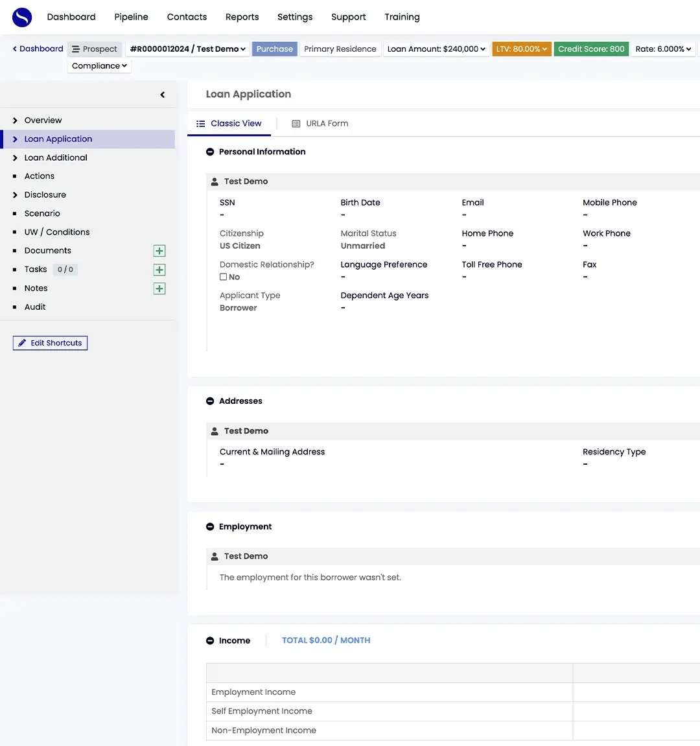Open the #R0000012024 / Test Demo dropdown
The height and width of the screenshot is (746, 700).
point(187,49)
